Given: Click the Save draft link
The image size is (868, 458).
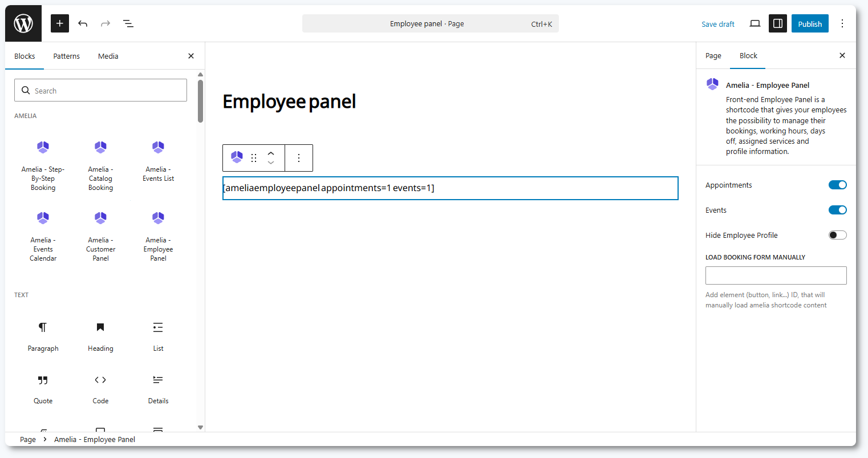Looking at the screenshot, I should (x=717, y=24).
